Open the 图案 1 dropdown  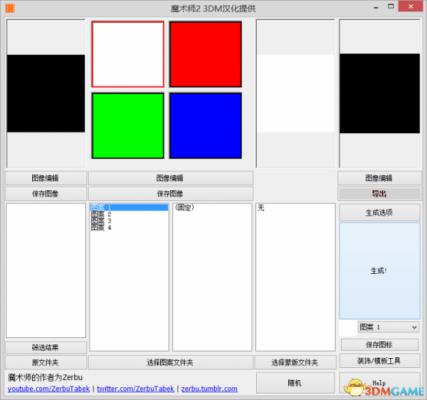pyautogui.click(x=389, y=327)
